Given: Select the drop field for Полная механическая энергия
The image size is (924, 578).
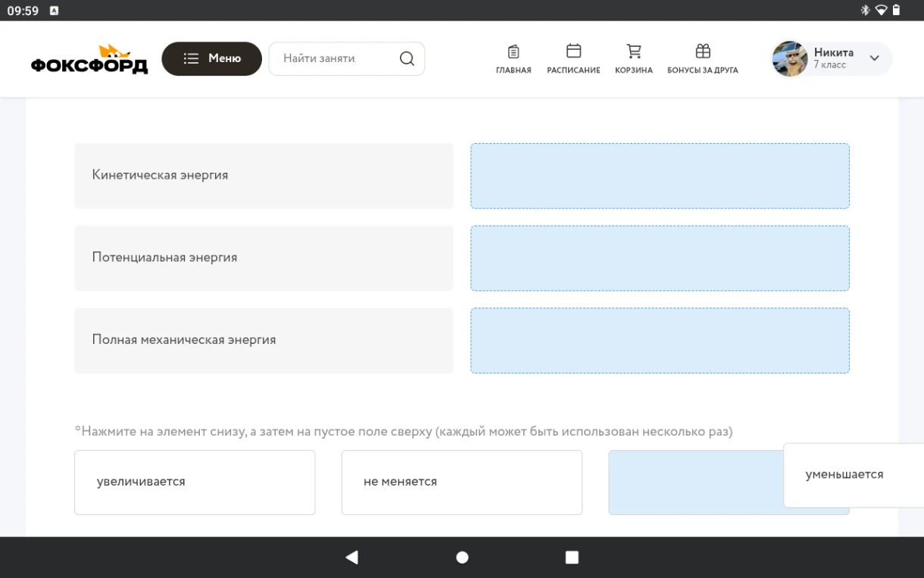Looking at the screenshot, I should (x=660, y=340).
